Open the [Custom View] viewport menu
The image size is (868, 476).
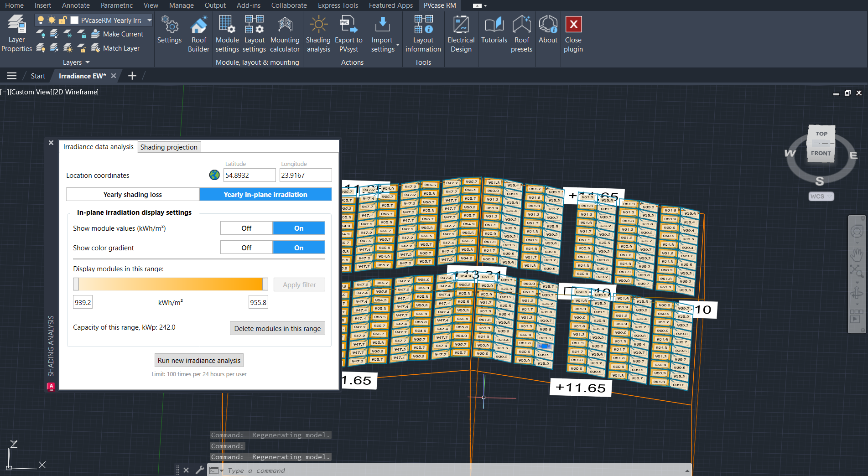[x=31, y=92]
